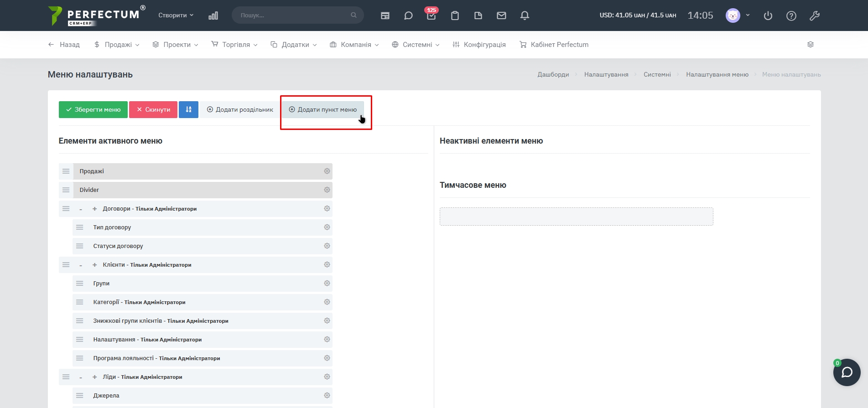Focus the Пошук search field
The width and height of the screenshot is (868, 408).
click(x=298, y=15)
